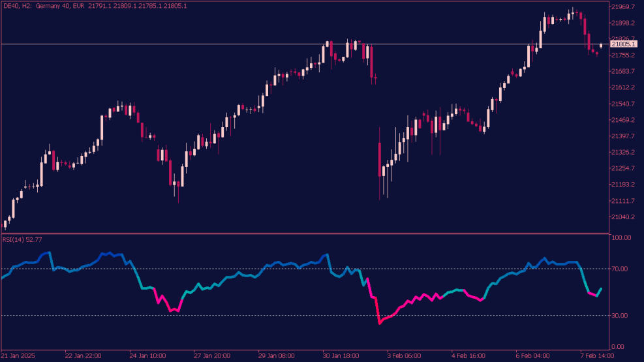Click the 21111.7 price axis value

click(624, 201)
